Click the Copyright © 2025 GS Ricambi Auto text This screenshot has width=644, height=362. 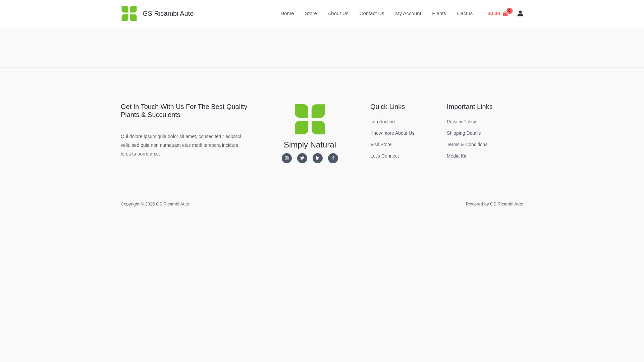(x=155, y=204)
